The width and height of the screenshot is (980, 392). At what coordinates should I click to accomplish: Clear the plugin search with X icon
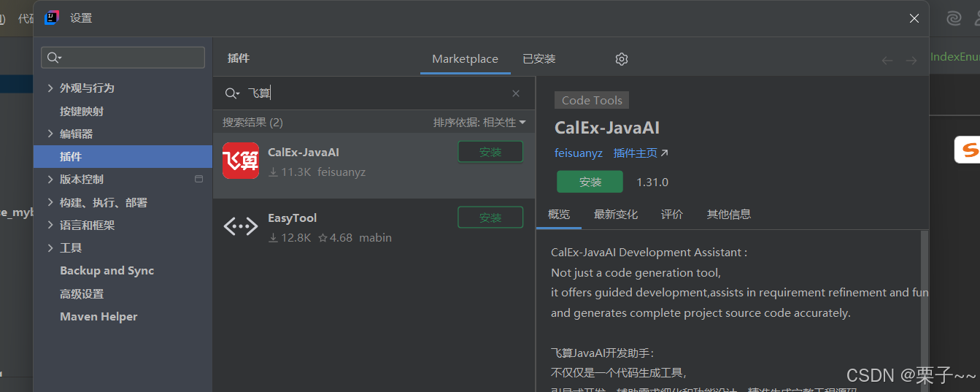(516, 93)
